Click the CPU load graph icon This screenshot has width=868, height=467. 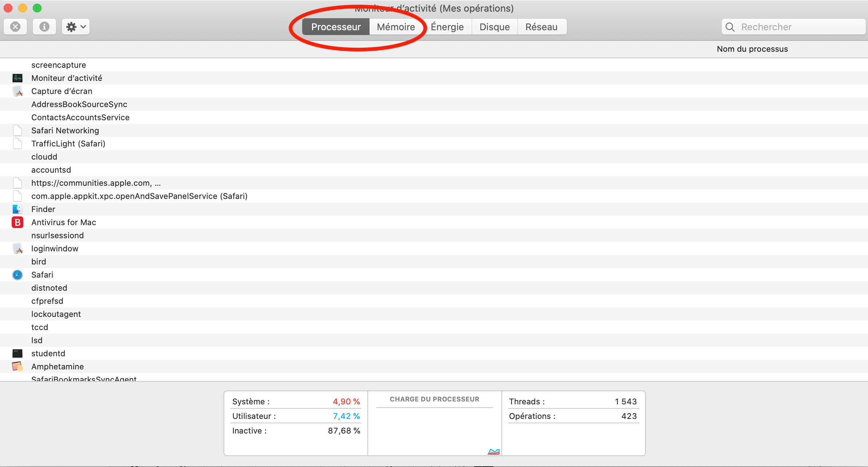click(x=494, y=452)
